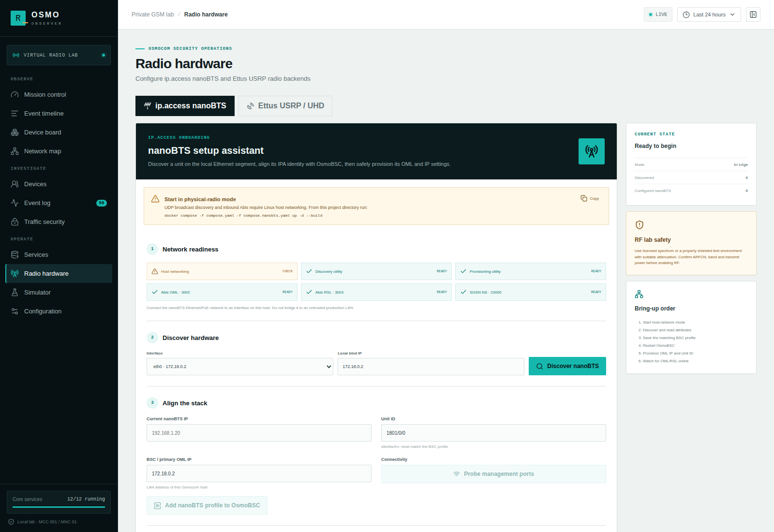Click Abis RSL · 3003 status card

(376, 292)
